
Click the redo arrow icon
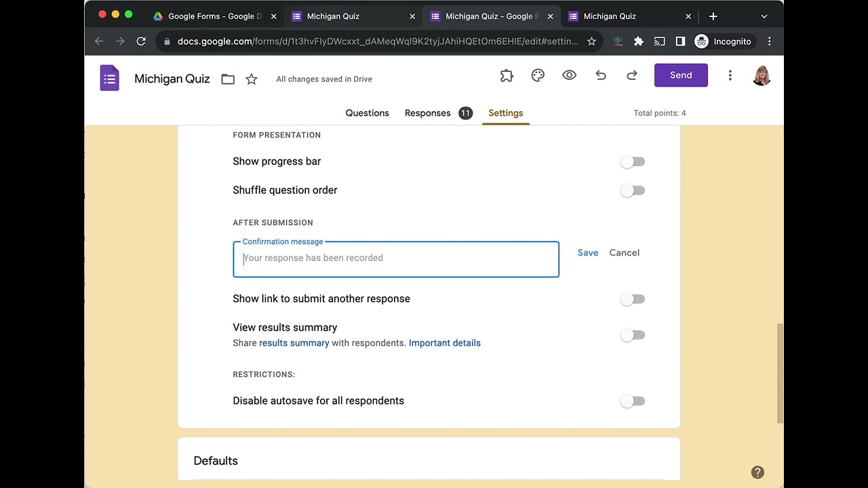coord(632,76)
